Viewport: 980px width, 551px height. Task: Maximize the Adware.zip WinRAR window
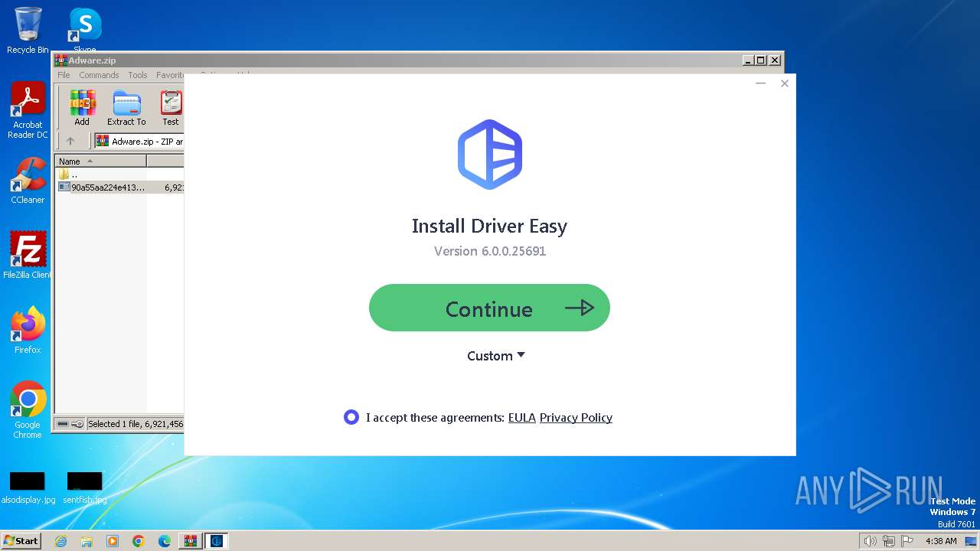pyautogui.click(x=760, y=60)
